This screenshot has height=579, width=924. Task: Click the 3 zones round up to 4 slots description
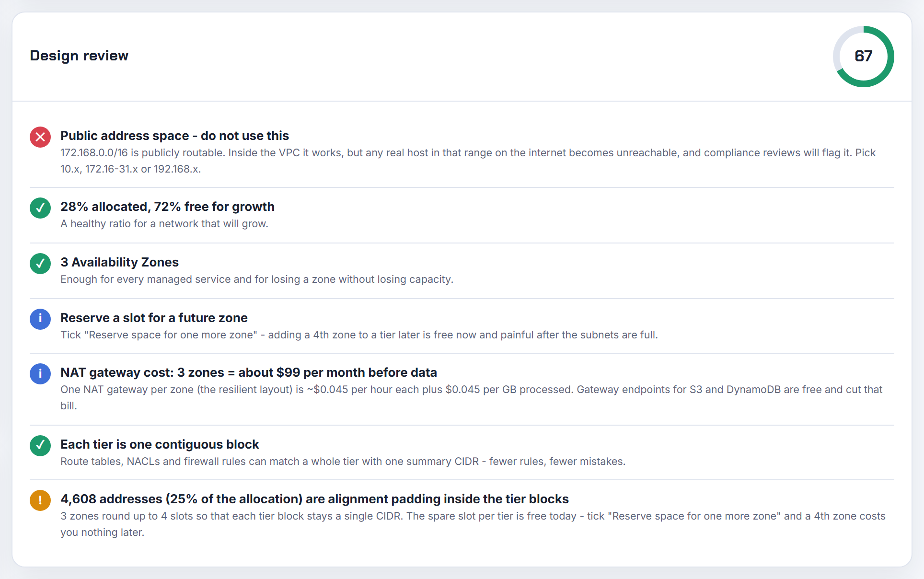[473, 524]
